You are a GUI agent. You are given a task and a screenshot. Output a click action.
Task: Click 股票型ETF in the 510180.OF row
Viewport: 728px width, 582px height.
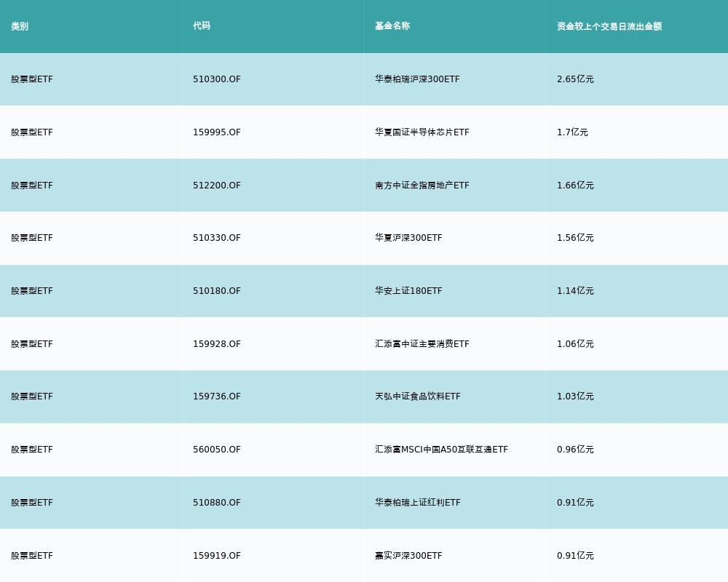[32, 291]
